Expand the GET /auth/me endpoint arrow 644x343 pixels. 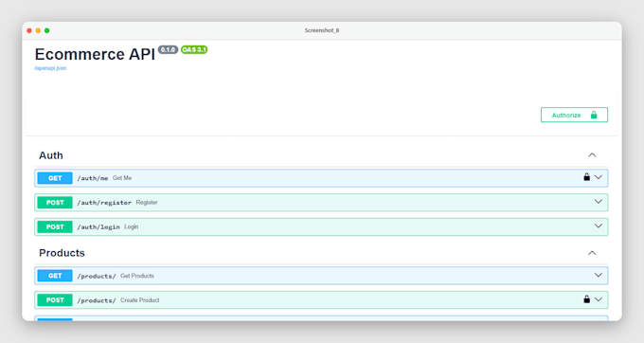click(599, 177)
